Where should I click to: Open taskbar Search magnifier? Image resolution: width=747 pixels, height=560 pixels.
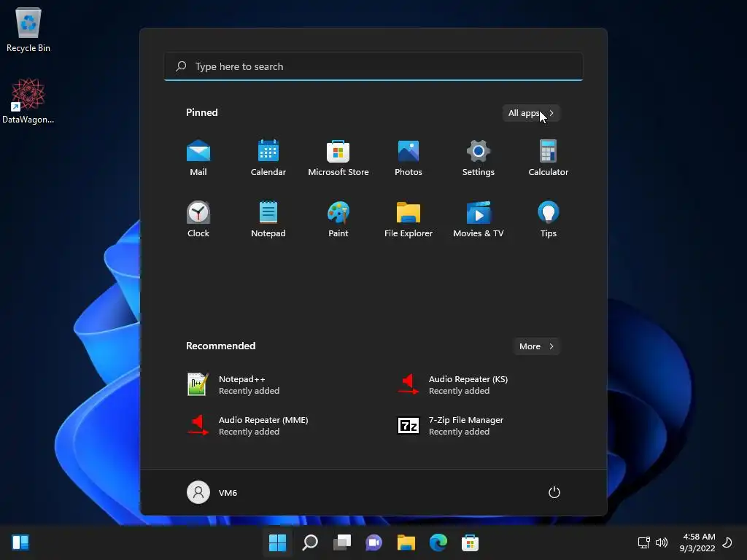[x=309, y=542]
